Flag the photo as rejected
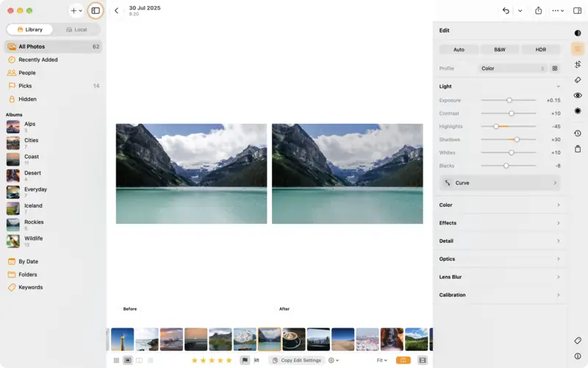Screen dimensions: 588x368 click(x=257, y=361)
